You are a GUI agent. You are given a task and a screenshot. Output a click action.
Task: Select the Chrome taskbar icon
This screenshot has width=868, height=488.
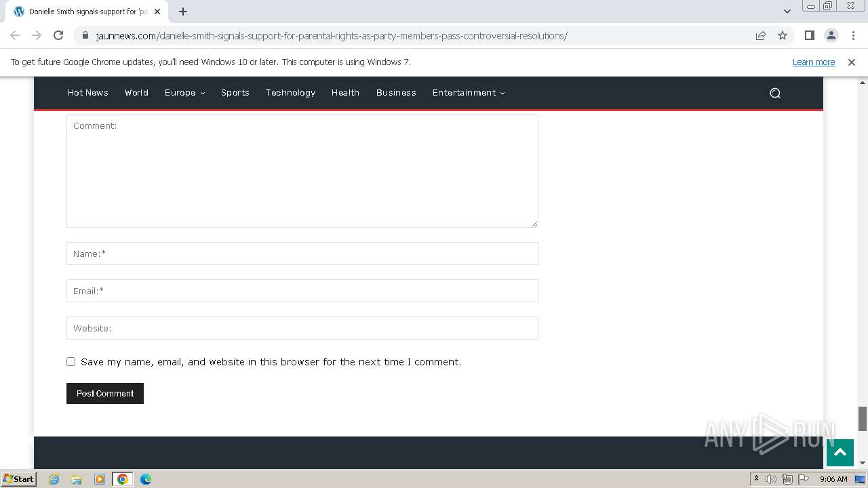[123, 479]
